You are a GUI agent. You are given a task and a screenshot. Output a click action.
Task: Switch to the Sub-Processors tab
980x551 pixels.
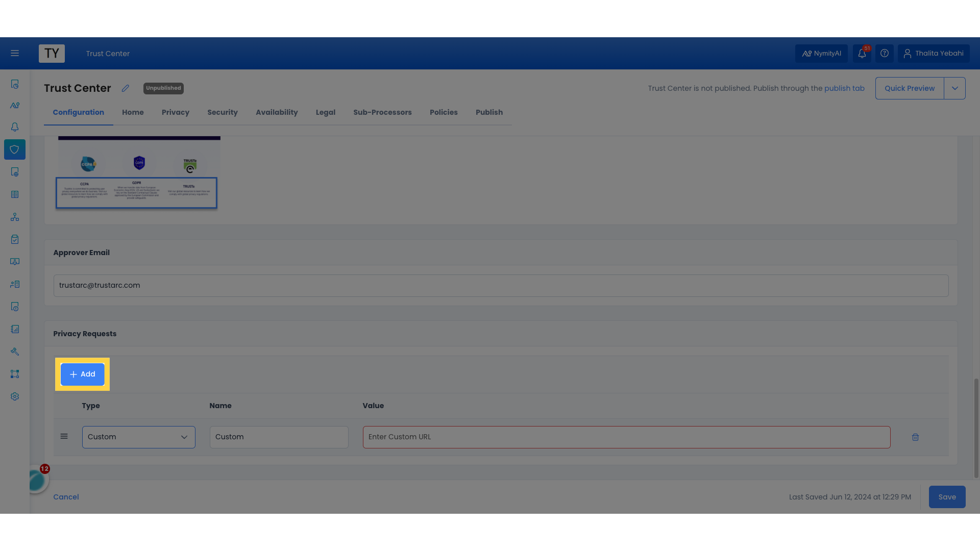pyautogui.click(x=382, y=112)
